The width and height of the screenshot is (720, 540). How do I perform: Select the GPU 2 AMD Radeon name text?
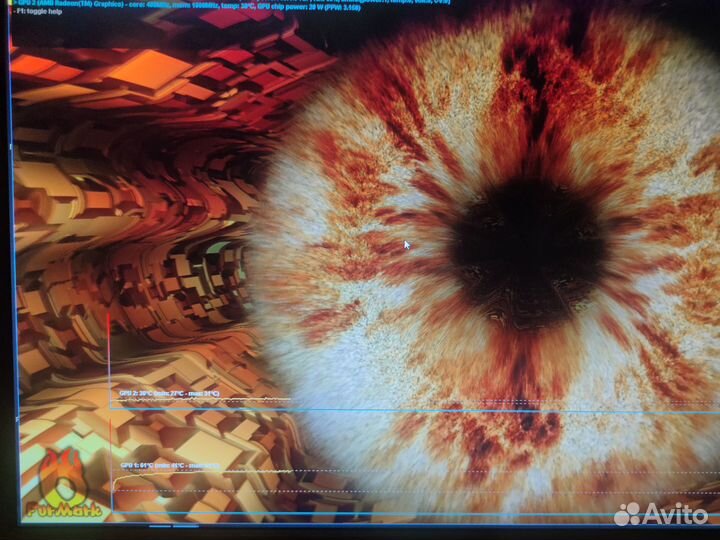tap(65, 5)
